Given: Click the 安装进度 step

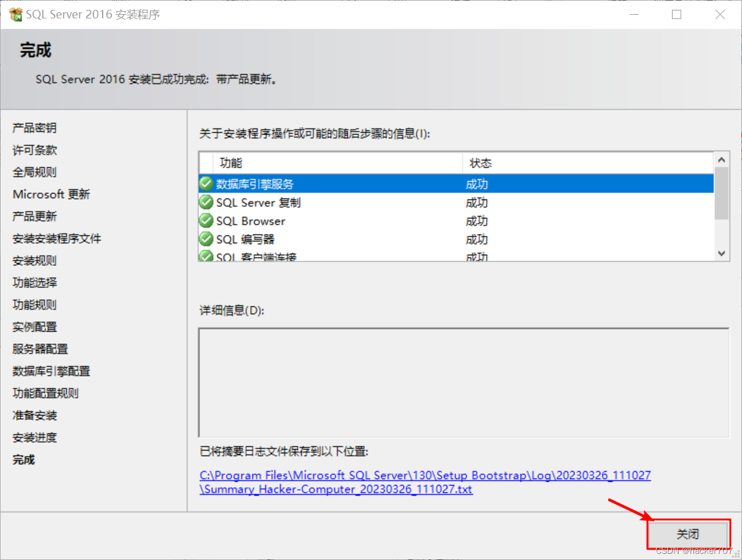Looking at the screenshot, I should 34,437.
